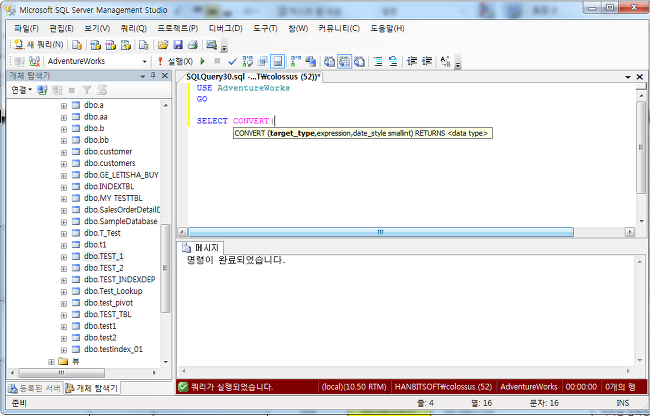Save the query with the floppy icon
This screenshot has height=416, width=650.
(178, 45)
